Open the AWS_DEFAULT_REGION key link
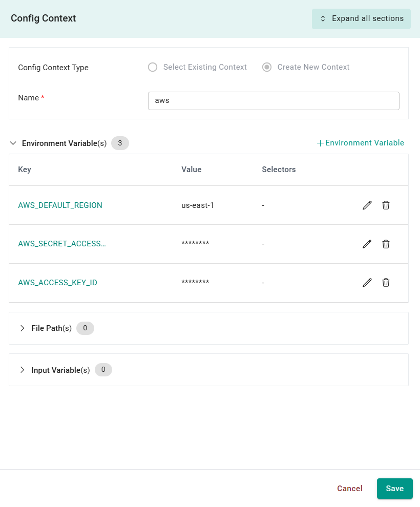This screenshot has height=507, width=420. click(60, 205)
